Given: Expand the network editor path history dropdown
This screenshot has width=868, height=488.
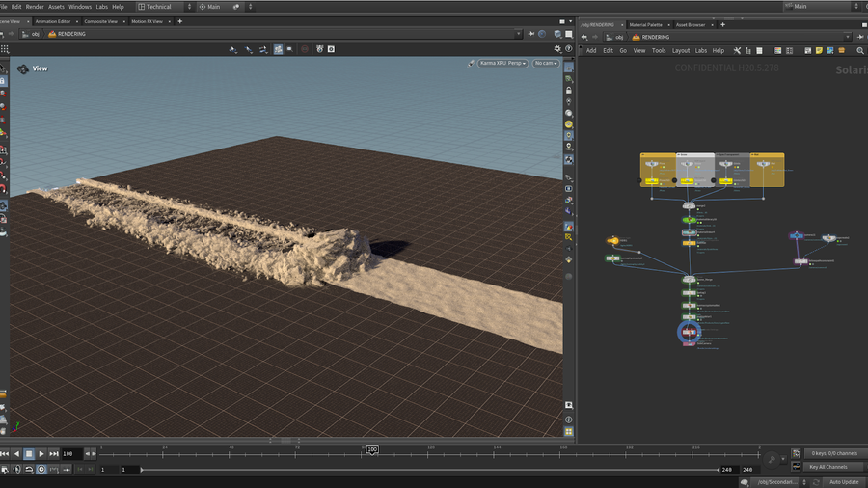Looking at the screenshot, I should coord(848,37).
